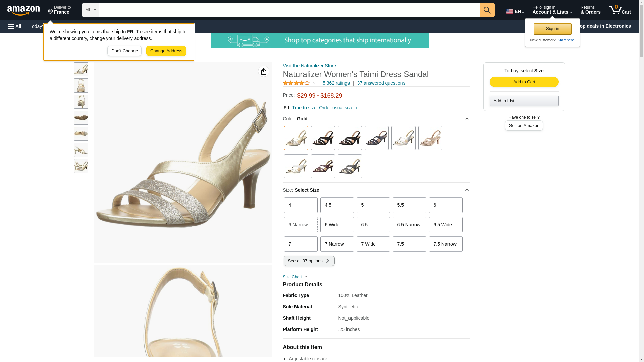Click the star rating icons

[x=296, y=83]
